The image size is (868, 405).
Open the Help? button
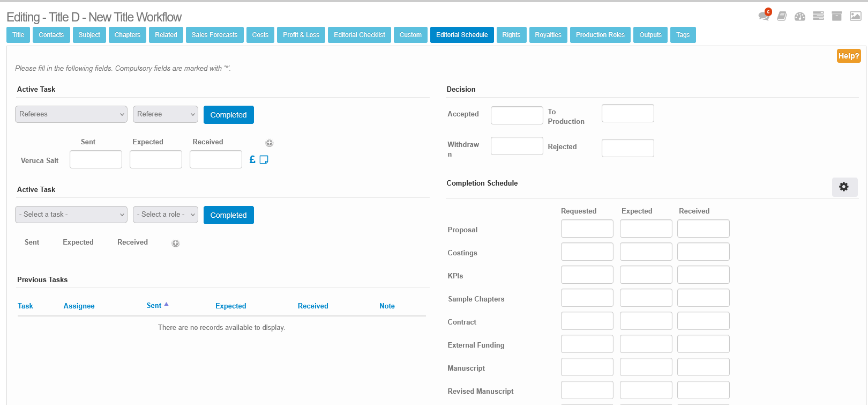(849, 56)
